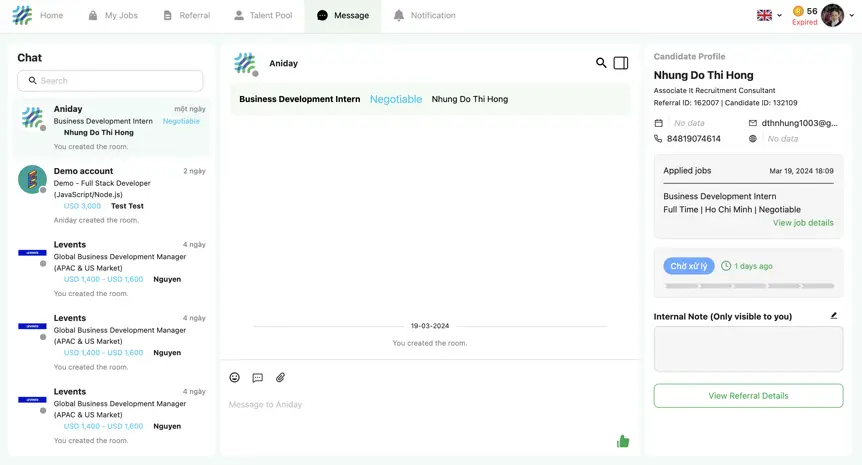Click the Aniday logo in the top navigation
The width and height of the screenshot is (862, 465).
(22, 15)
